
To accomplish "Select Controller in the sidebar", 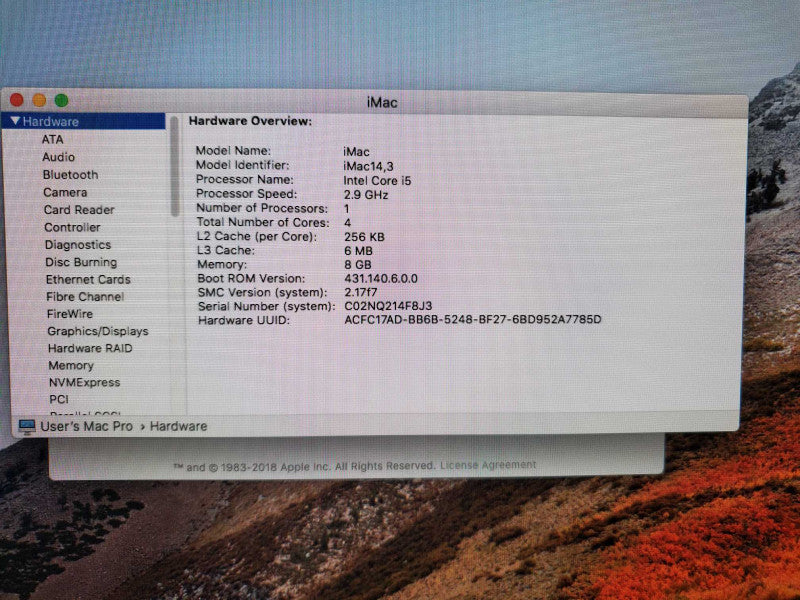I will pos(72,227).
